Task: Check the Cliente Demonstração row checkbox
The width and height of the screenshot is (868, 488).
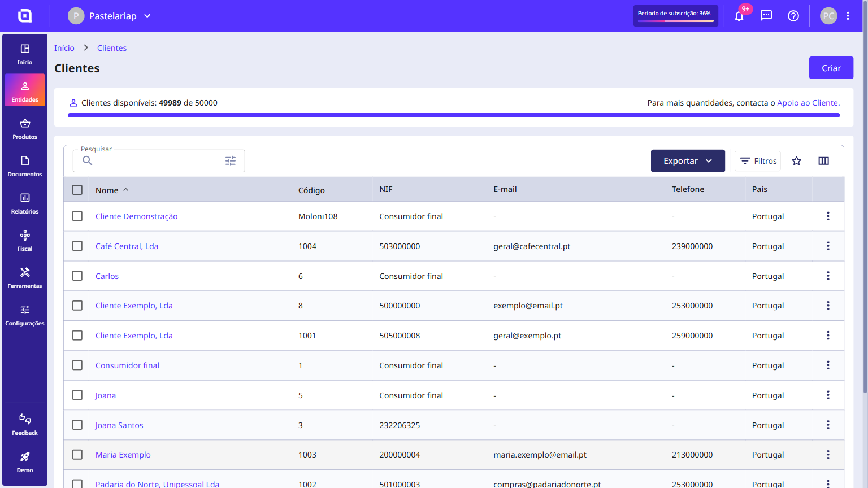Action: point(77,216)
